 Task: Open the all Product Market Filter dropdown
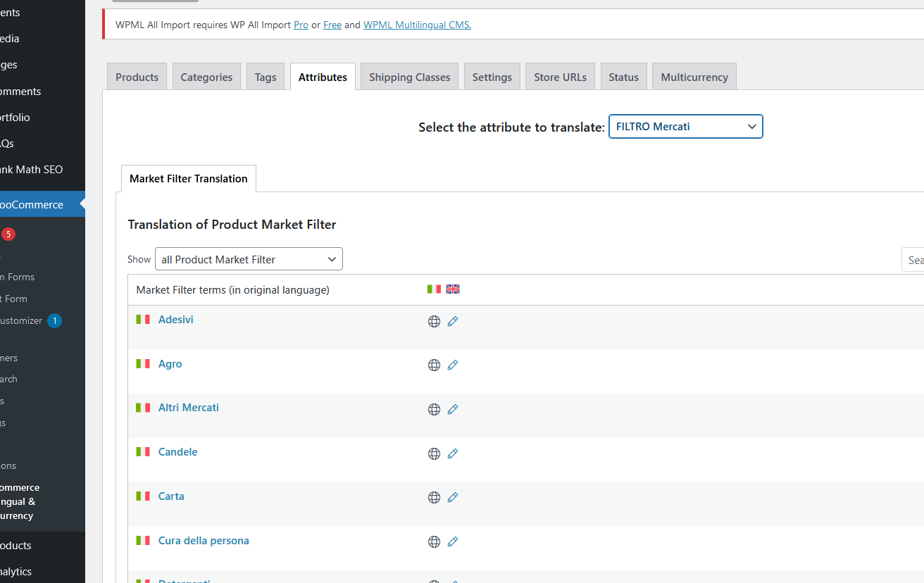tap(249, 259)
